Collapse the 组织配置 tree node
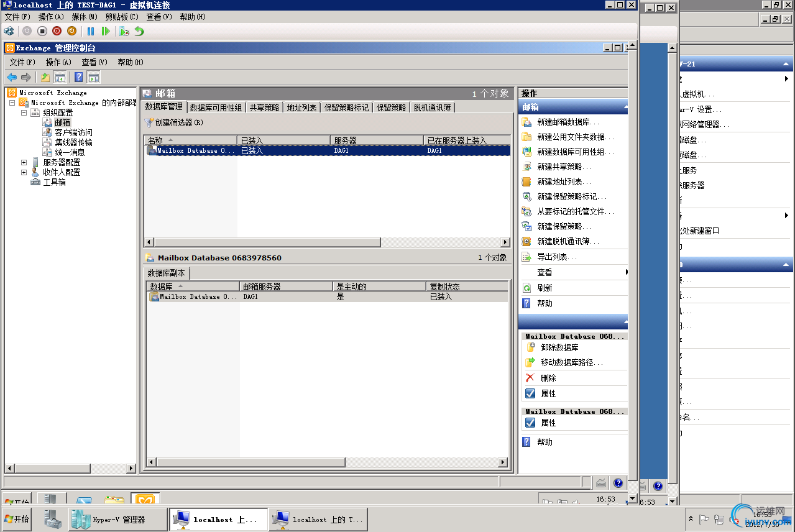This screenshot has width=795, height=532. pyautogui.click(x=24, y=112)
